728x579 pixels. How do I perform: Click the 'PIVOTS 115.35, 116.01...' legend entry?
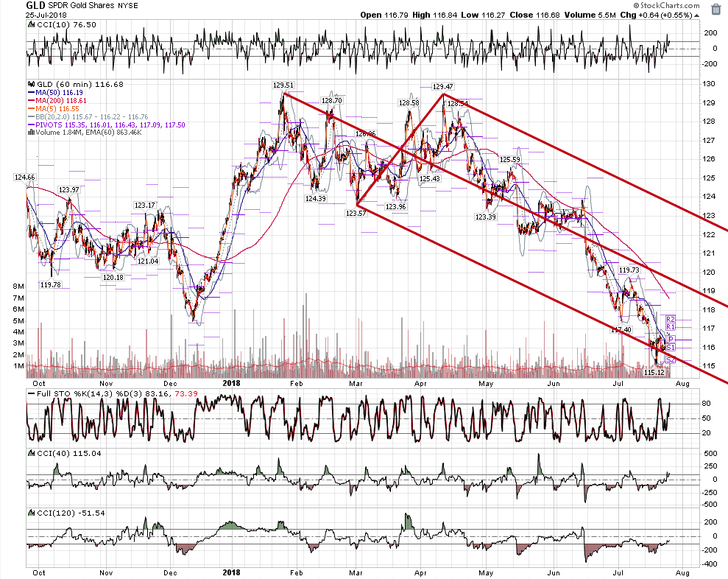(110, 125)
